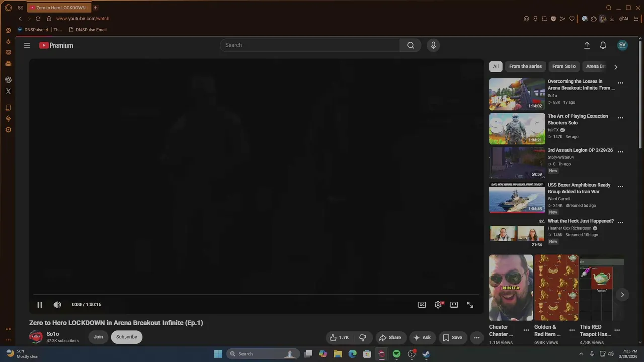Open ChatGPT in the Opera sidebar
The height and width of the screenshot is (362, 644).
tap(8, 80)
